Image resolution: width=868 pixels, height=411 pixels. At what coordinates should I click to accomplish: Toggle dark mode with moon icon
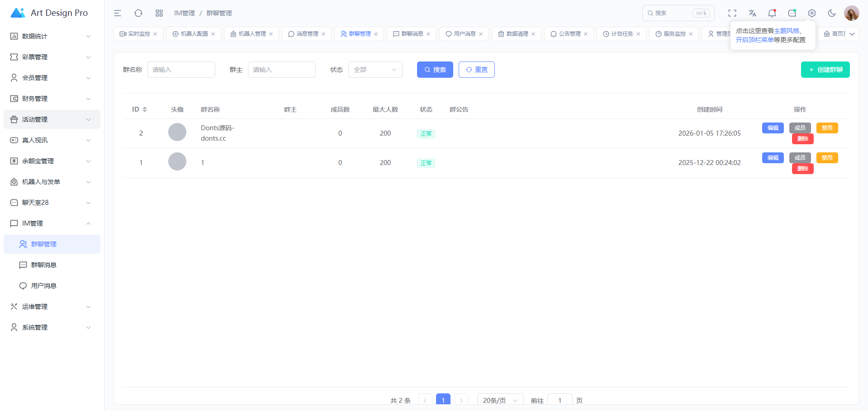(832, 13)
